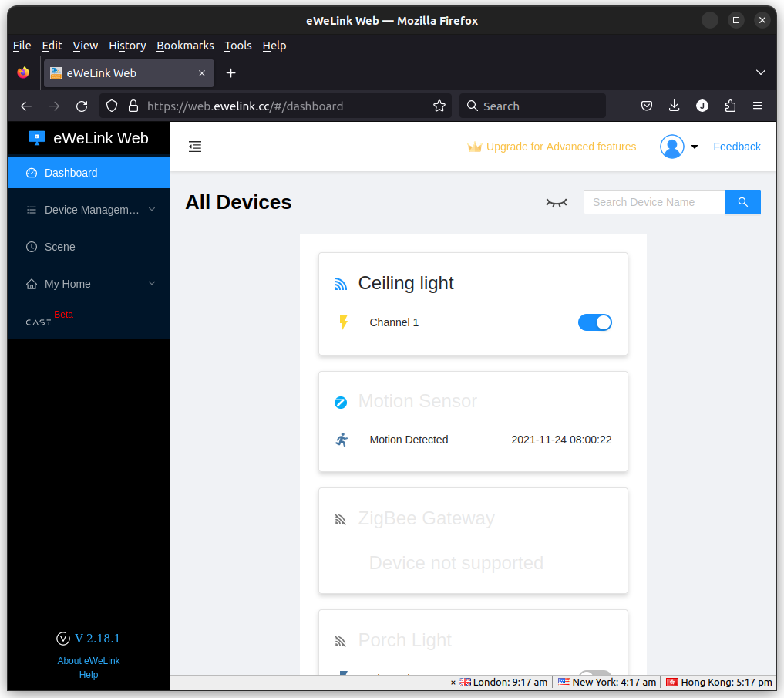Save page to Pocket

click(x=647, y=106)
